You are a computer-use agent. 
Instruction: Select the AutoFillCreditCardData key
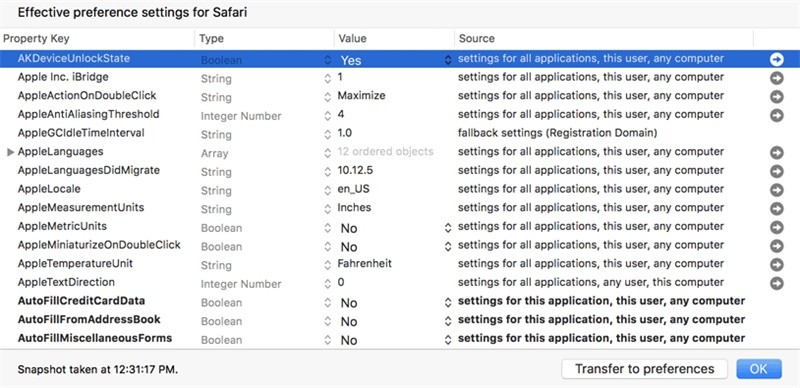(81, 301)
